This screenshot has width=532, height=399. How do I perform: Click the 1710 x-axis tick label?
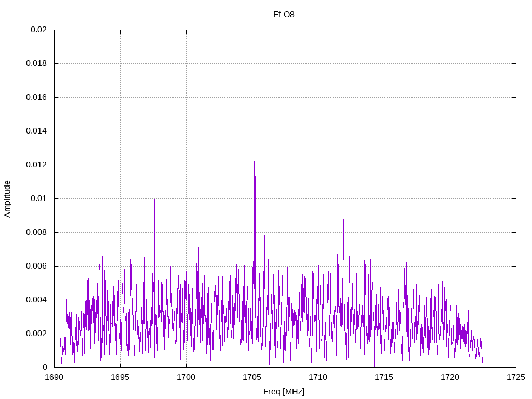318,377
